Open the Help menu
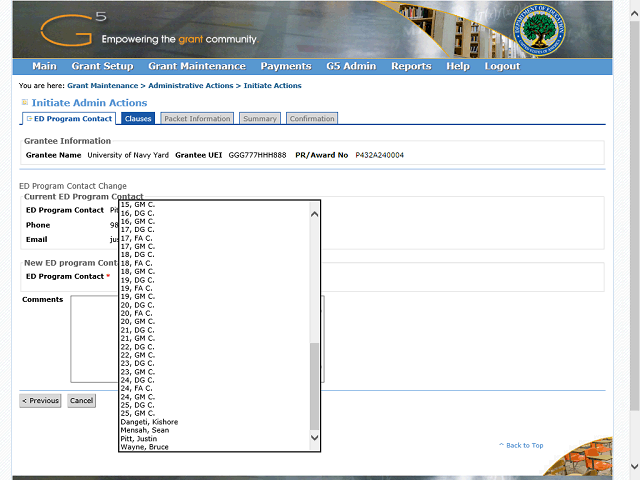The image size is (640, 480). click(458, 66)
